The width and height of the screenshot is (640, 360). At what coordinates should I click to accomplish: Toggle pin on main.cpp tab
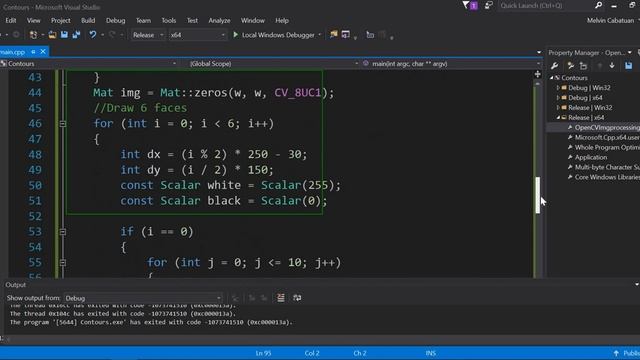[x=33, y=52]
